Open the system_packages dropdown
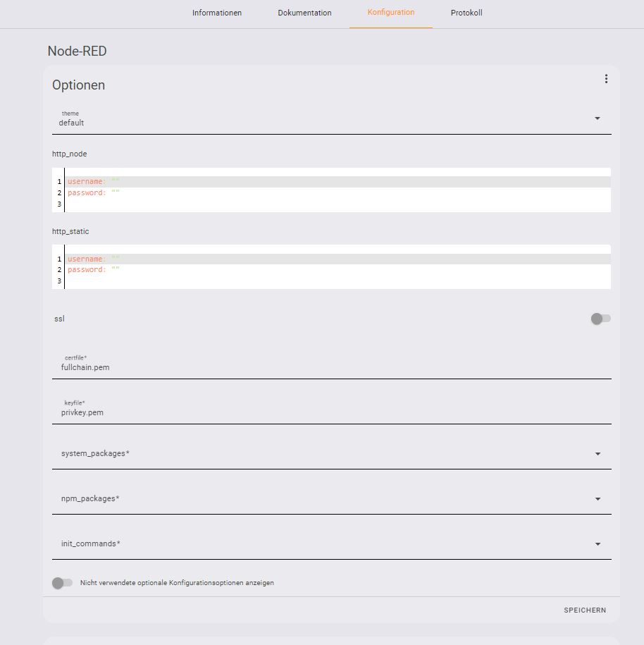Image resolution: width=644 pixels, height=645 pixels. [x=331, y=453]
